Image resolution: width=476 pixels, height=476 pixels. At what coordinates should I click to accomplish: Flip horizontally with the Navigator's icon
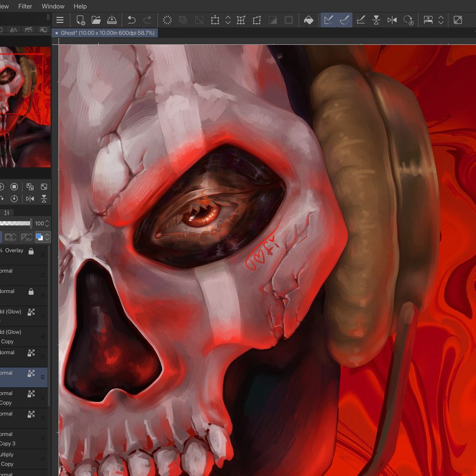tap(30, 199)
